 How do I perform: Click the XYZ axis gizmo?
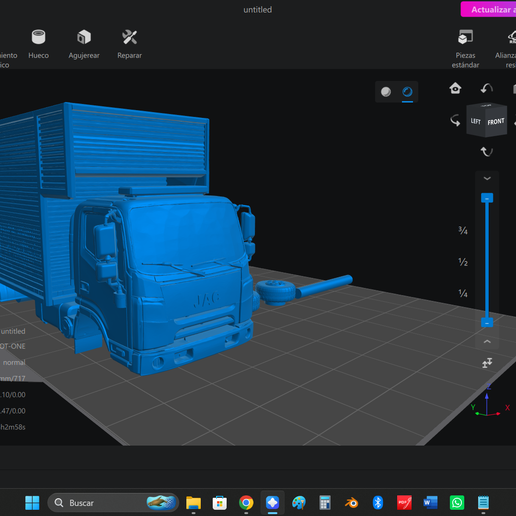pos(489,402)
